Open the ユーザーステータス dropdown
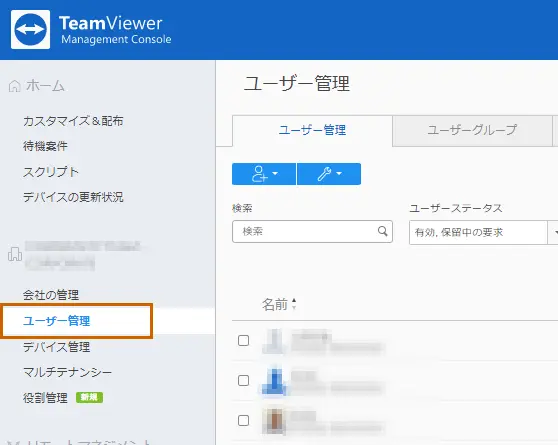 tap(483, 232)
